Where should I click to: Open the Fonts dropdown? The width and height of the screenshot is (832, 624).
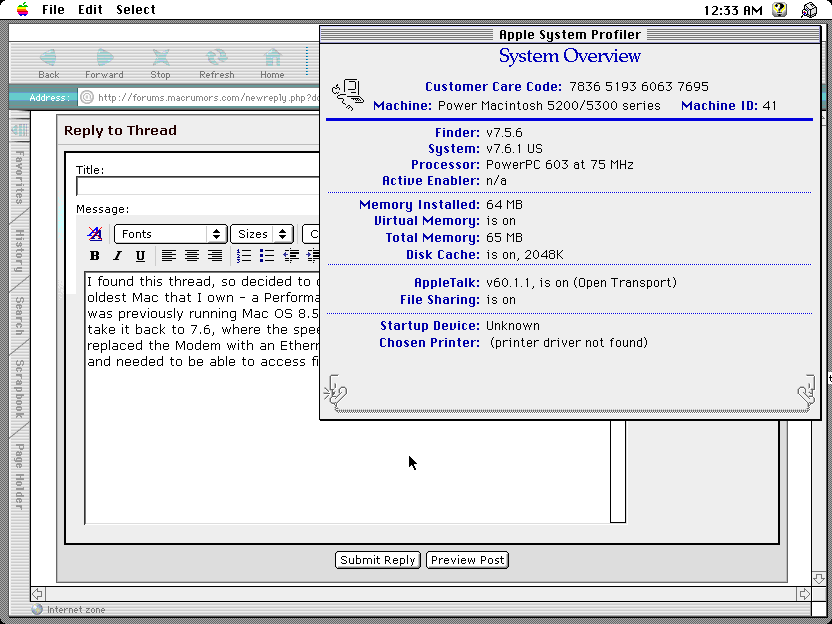(x=171, y=234)
